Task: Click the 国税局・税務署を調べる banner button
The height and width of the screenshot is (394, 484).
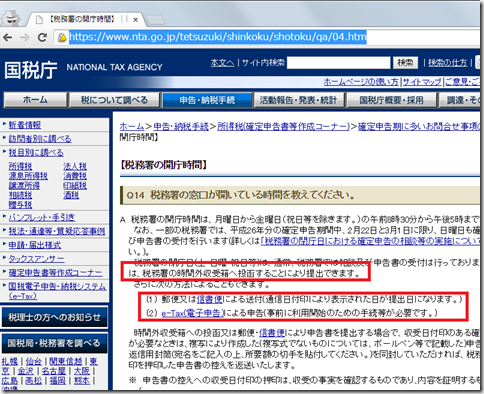Action: click(54, 343)
